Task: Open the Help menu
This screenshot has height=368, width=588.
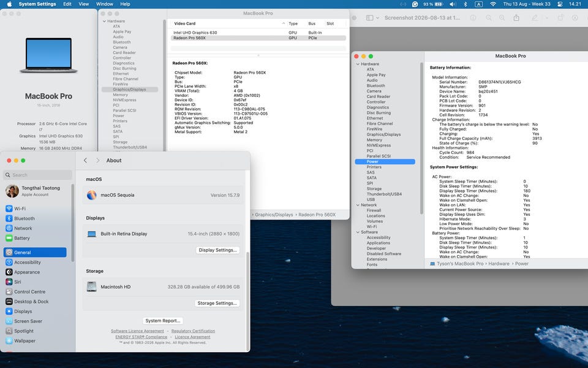Action: coord(125,4)
